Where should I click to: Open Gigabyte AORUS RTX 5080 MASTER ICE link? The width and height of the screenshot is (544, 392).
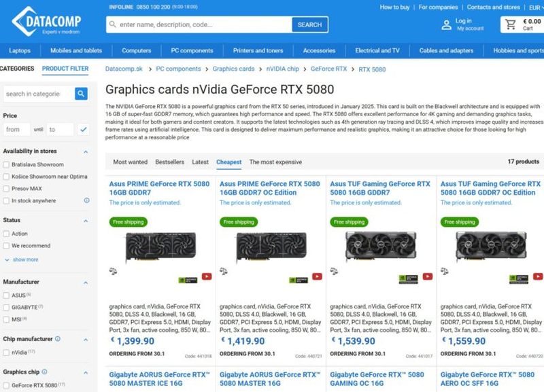click(159, 379)
